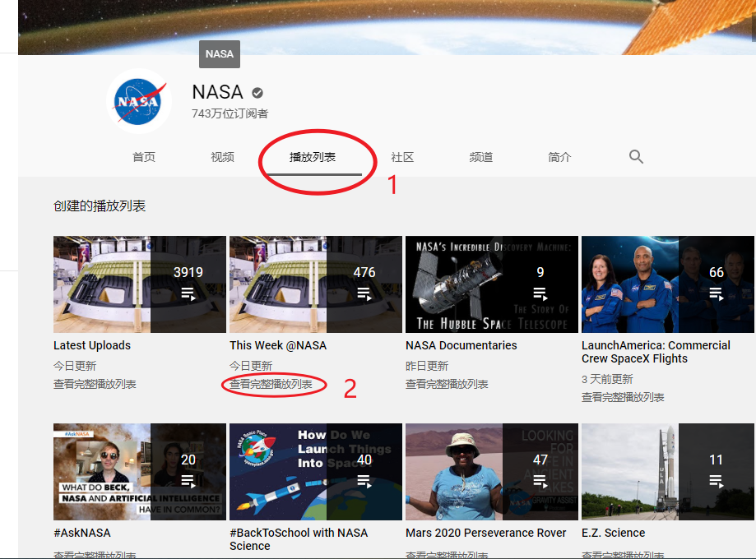The width and height of the screenshot is (756, 559).
Task: Click 3 天前更新 under LaunchAmerica
Action: point(607,379)
